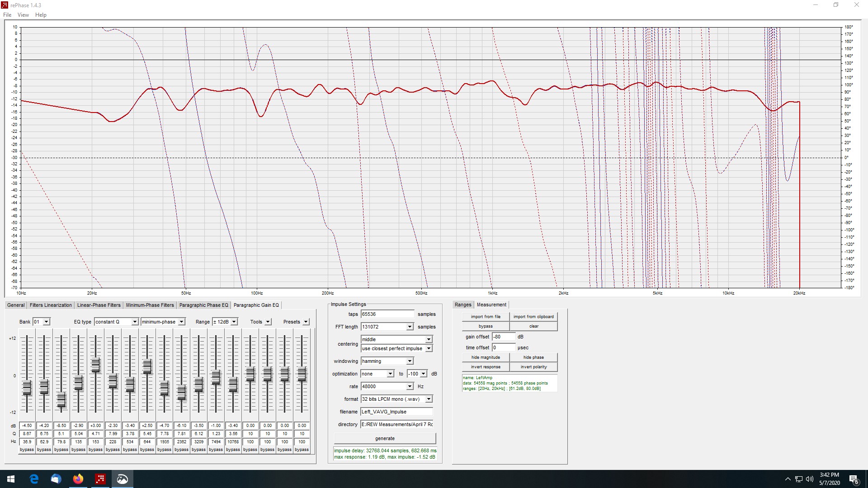This screenshot has height=488, width=868.
Task: Click the network icon in system tray
Action: coord(799,479)
